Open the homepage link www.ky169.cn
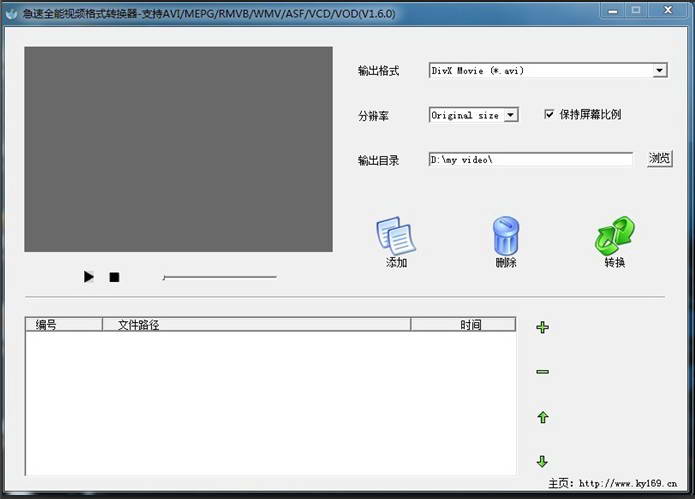The height and width of the screenshot is (499, 695). pyautogui.click(x=628, y=483)
